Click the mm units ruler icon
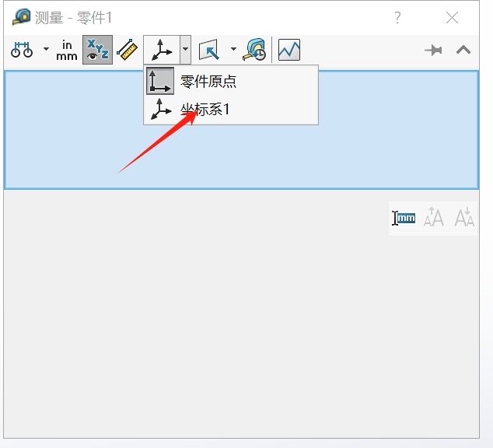The height and width of the screenshot is (448, 493). [x=404, y=219]
